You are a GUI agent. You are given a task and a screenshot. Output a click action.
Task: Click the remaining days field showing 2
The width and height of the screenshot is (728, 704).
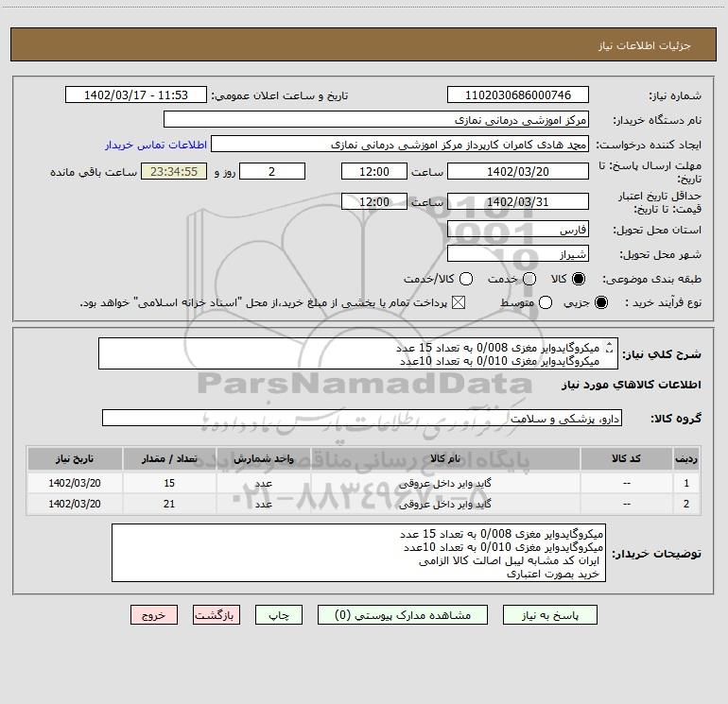coord(272,171)
